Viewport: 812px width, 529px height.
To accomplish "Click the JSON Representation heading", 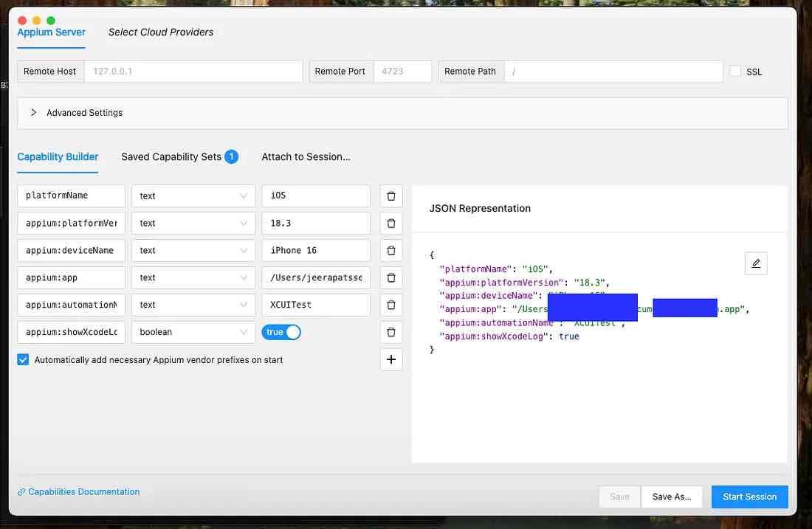I will (480, 209).
